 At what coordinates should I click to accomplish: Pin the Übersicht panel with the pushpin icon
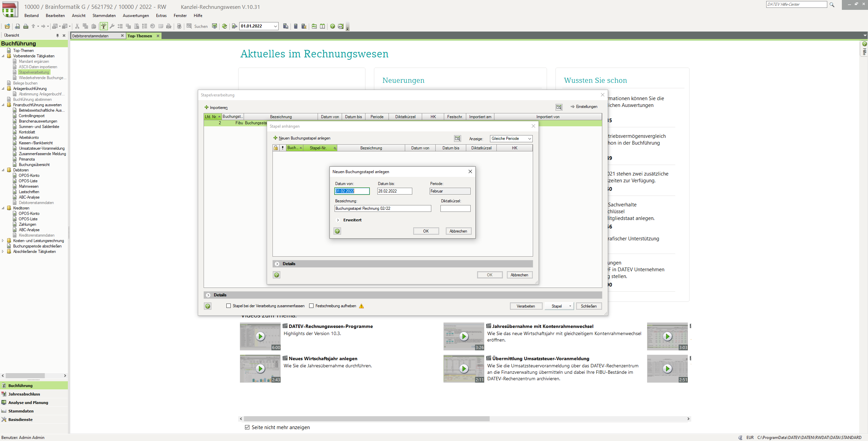click(x=57, y=35)
